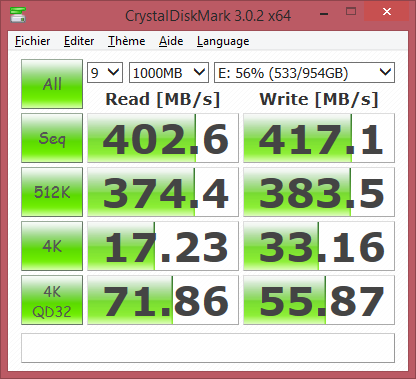Minimize the CrystalDiskMark window

(x=324, y=13)
